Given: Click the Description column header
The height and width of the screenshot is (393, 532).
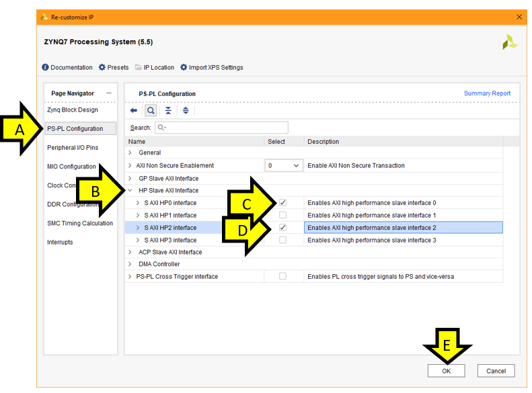Looking at the screenshot, I should click(404, 142).
